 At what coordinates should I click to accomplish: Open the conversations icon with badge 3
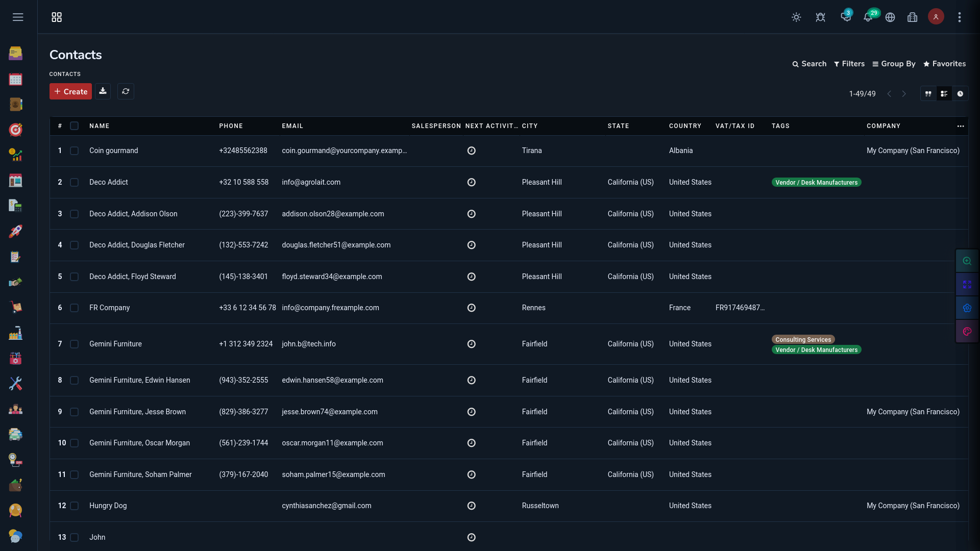[846, 16]
